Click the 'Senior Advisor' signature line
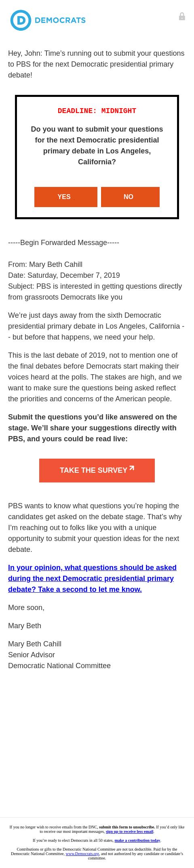 32,655
